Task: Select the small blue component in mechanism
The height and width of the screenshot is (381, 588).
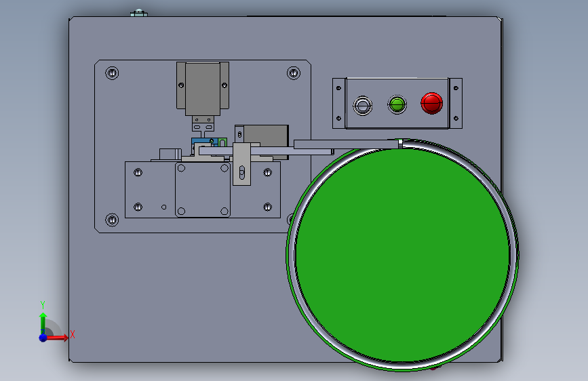Action: pyautogui.click(x=204, y=142)
